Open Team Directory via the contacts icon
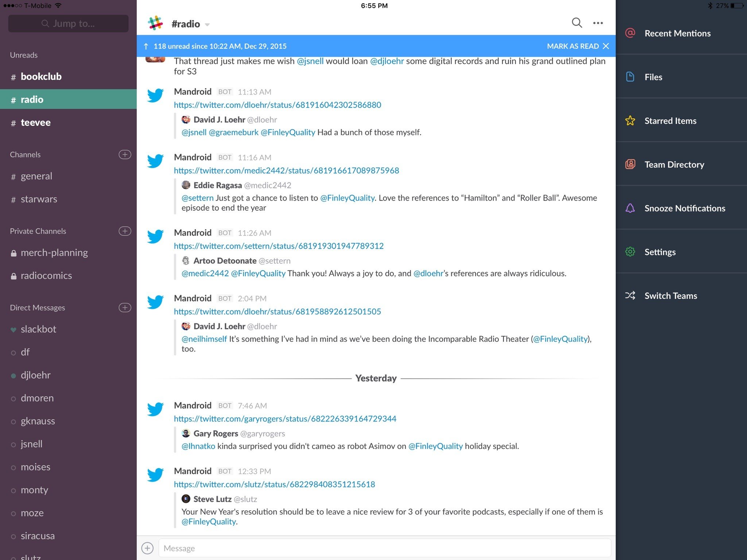Image resolution: width=747 pixels, height=560 pixels. point(630,165)
